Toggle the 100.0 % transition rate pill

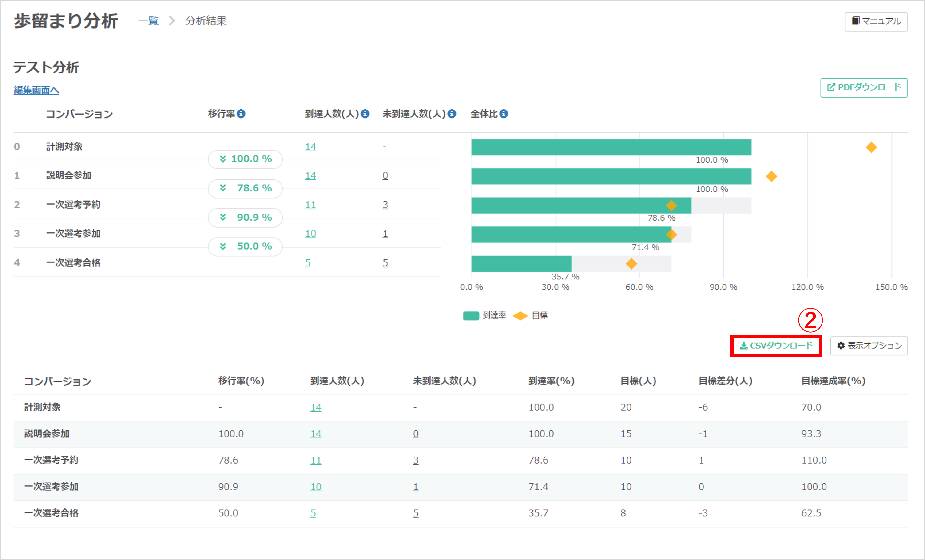click(x=245, y=159)
